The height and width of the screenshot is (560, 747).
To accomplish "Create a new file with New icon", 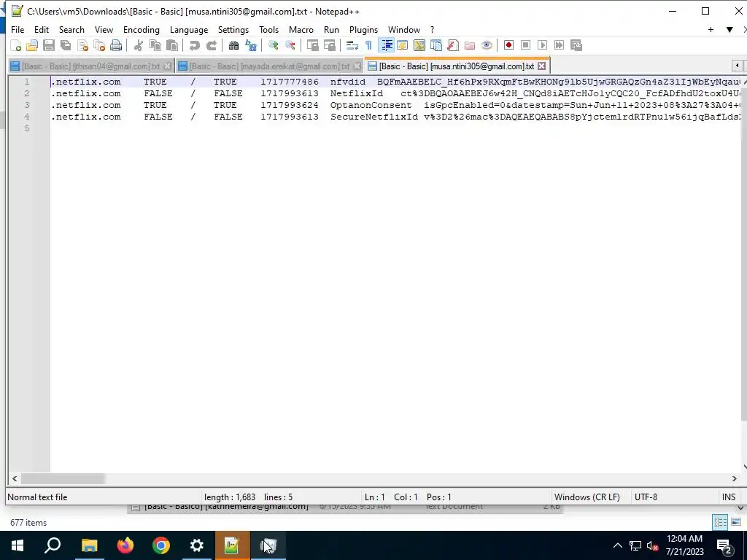I will (x=16, y=45).
